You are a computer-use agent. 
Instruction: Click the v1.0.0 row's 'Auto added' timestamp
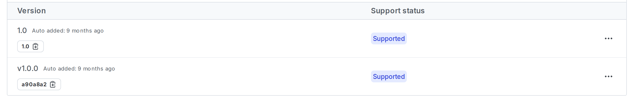pyautogui.click(x=79, y=69)
